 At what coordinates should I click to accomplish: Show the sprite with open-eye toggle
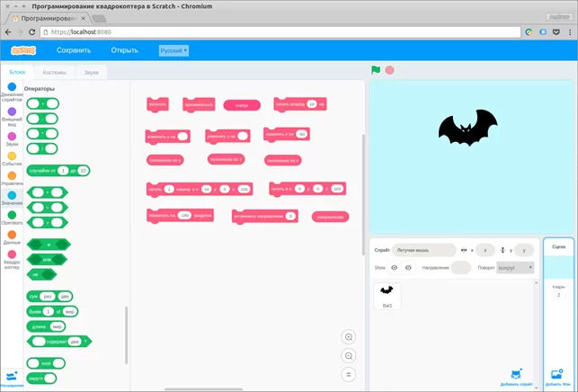pyautogui.click(x=394, y=267)
